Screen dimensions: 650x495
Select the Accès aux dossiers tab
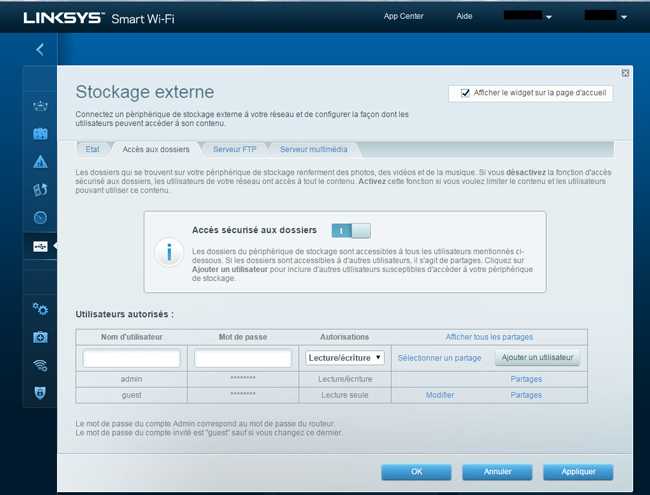tap(156, 149)
